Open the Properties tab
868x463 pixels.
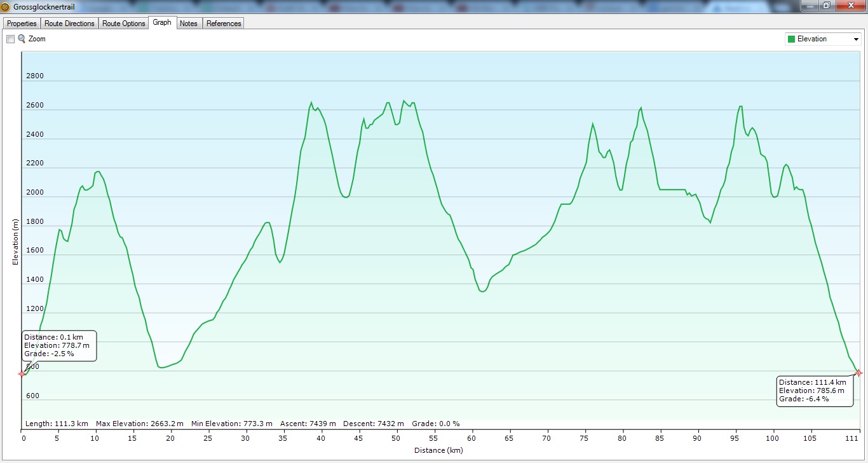coord(22,24)
